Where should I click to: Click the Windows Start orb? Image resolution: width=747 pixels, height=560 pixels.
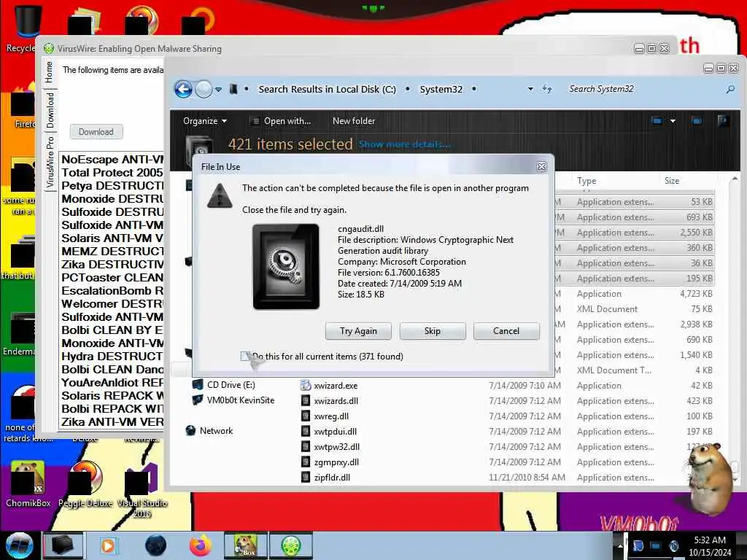click(20, 545)
